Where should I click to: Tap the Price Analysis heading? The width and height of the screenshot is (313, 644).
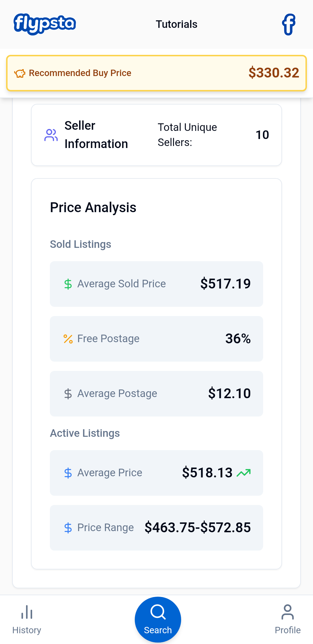(x=93, y=208)
